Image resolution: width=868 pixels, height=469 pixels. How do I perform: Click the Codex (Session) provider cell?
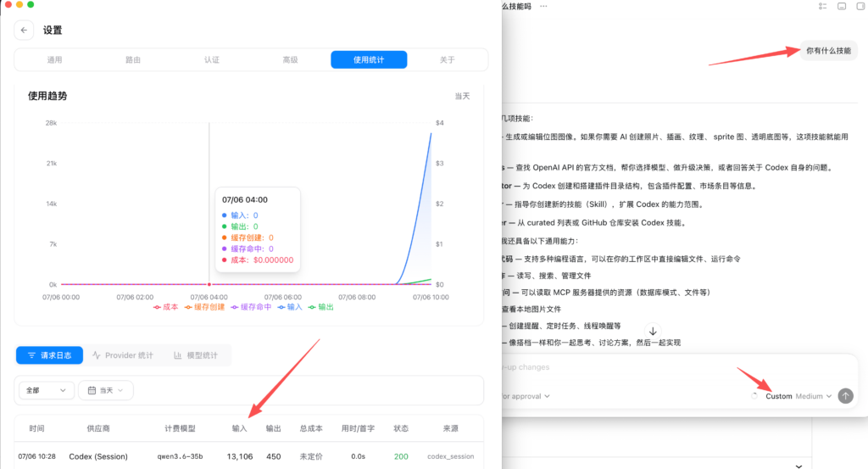point(98,457)
